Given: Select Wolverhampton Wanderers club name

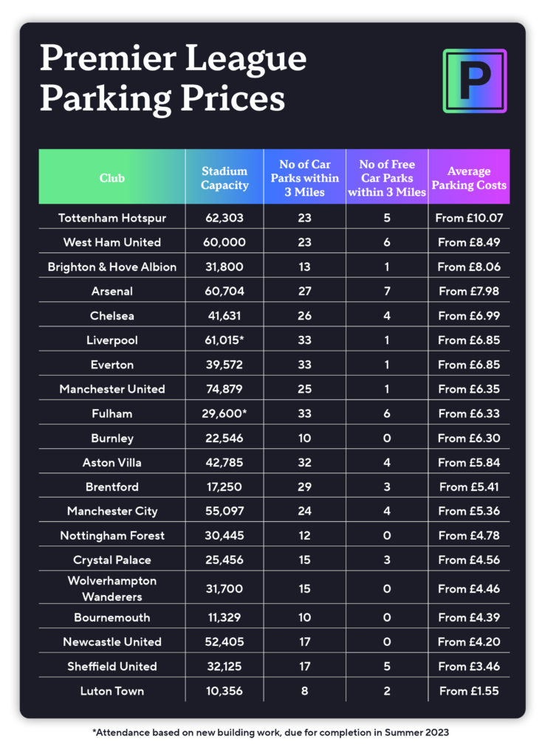Looking at the screenshot, I should tap(112, 588).
